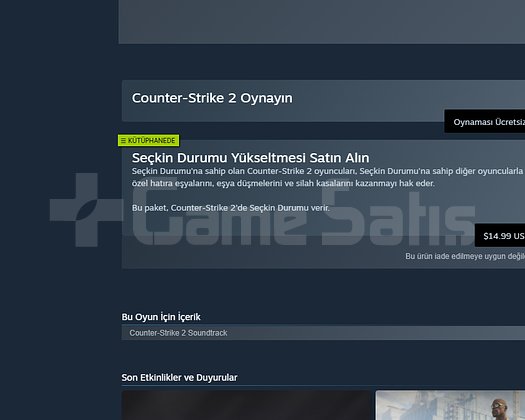Click the 'Son Etkinlikler ve Duyurular' heading
Image resolution: width=525 pixels, height=420 pixels.
click(x=179, y=377)
